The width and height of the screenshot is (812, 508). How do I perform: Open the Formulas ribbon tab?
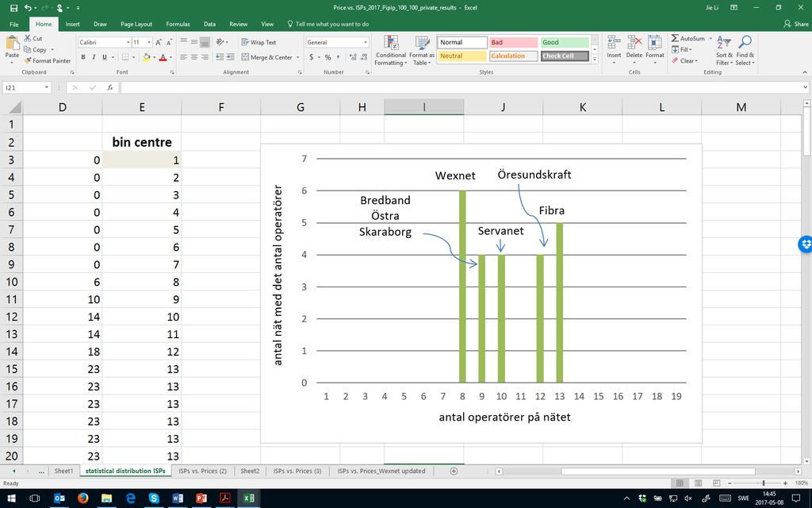coord(178,24)
